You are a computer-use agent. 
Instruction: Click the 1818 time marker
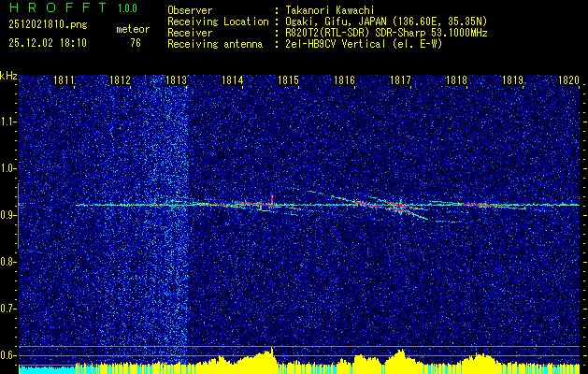pyautogui.click(x=457, y=79)
